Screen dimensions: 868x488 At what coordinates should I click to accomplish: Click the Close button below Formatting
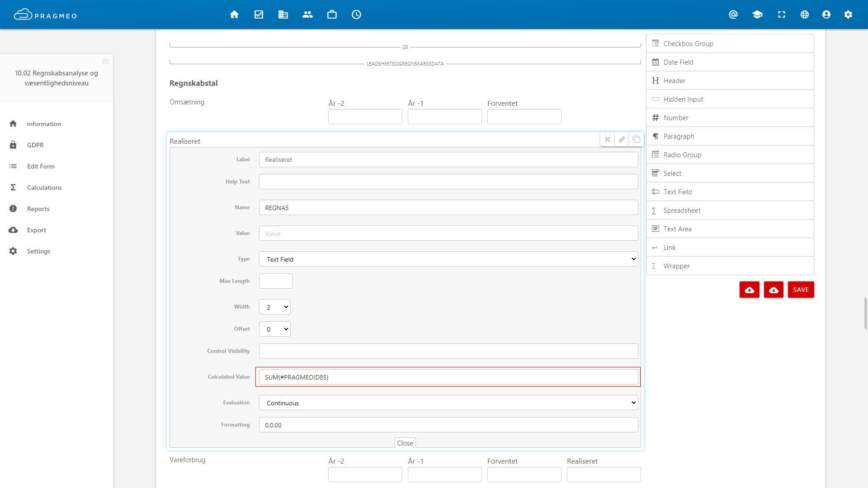(x=405, y=443)
